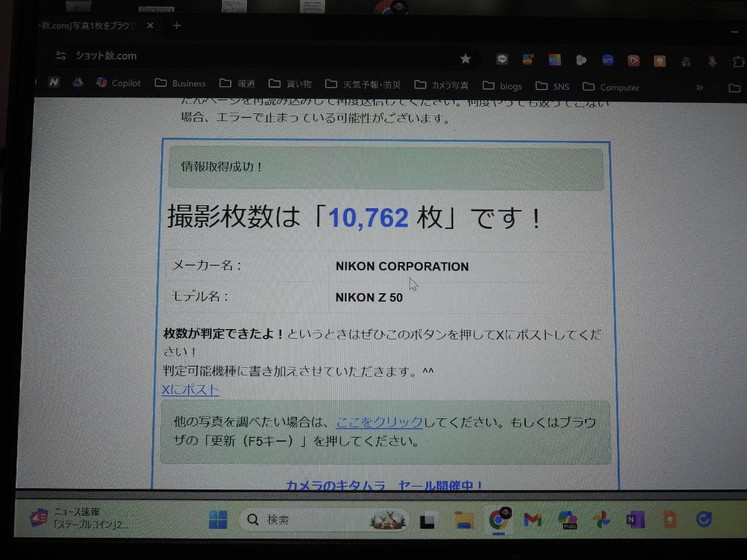The image size is (747, 560).
Task: Follow the ここをクリック link to check another photo
Action: [x=378, y=420]
